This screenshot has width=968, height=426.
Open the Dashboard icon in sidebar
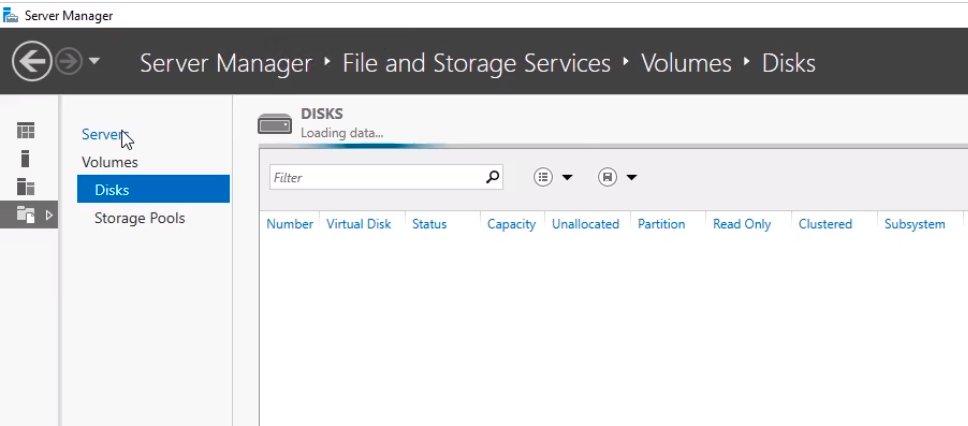[26, 130]
